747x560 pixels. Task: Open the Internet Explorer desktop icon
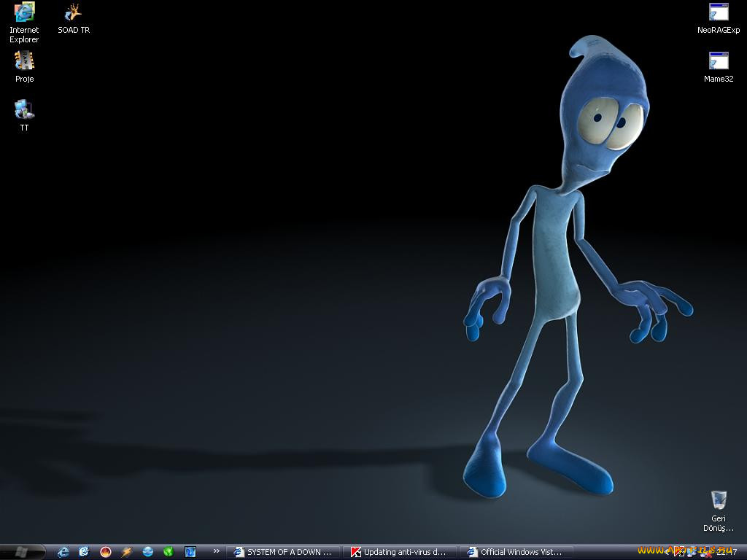tap(24, 23)
